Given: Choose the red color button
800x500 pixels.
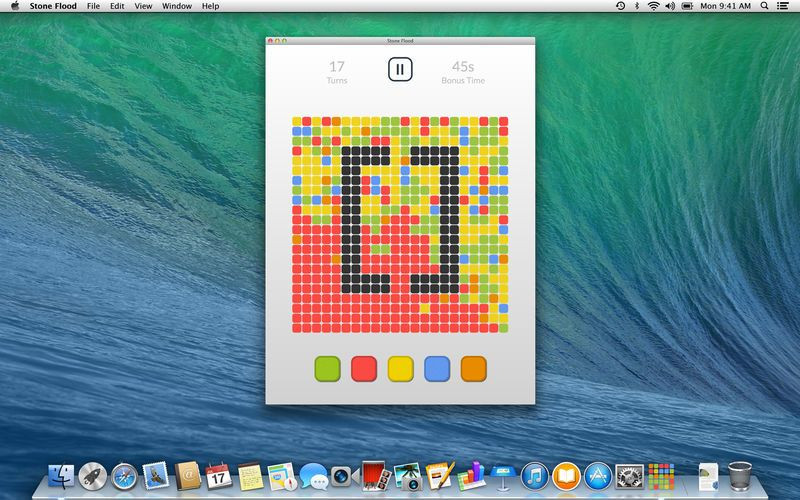Looking at the screenshot, I should (x=364, y=369).
